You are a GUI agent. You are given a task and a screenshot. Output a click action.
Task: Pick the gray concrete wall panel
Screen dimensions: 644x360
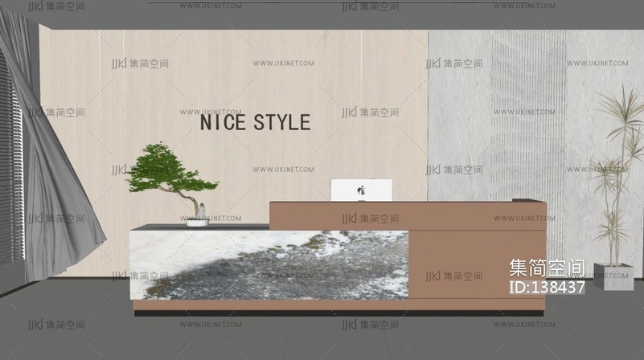[x=458, y=121]
